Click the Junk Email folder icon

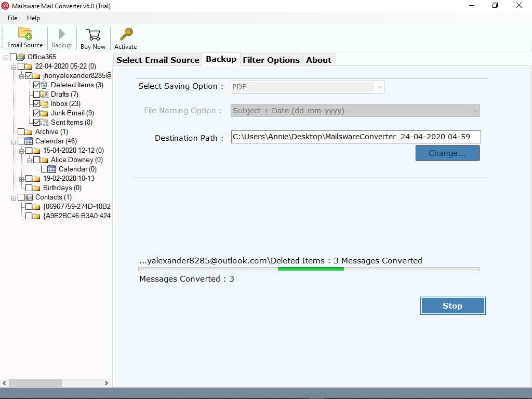pyautogui.click(x=44, y=113)
